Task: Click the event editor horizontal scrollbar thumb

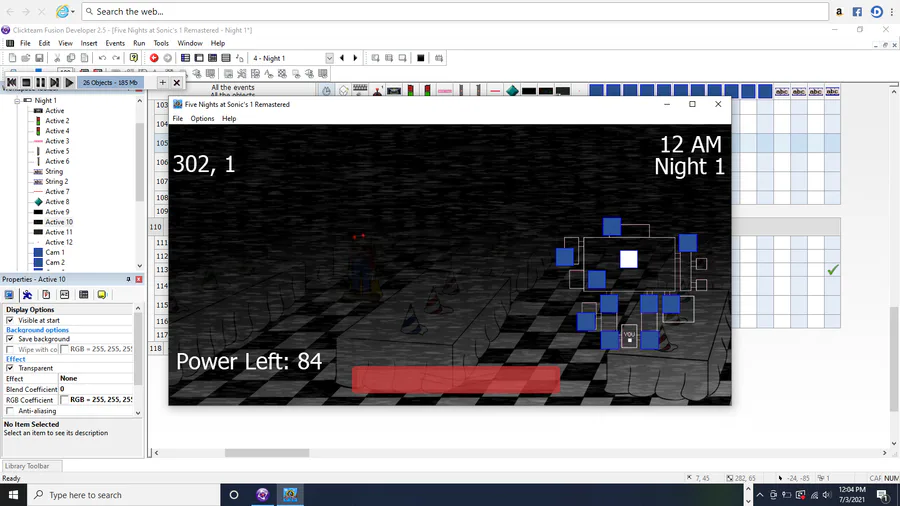Action: tap(267, 453)
